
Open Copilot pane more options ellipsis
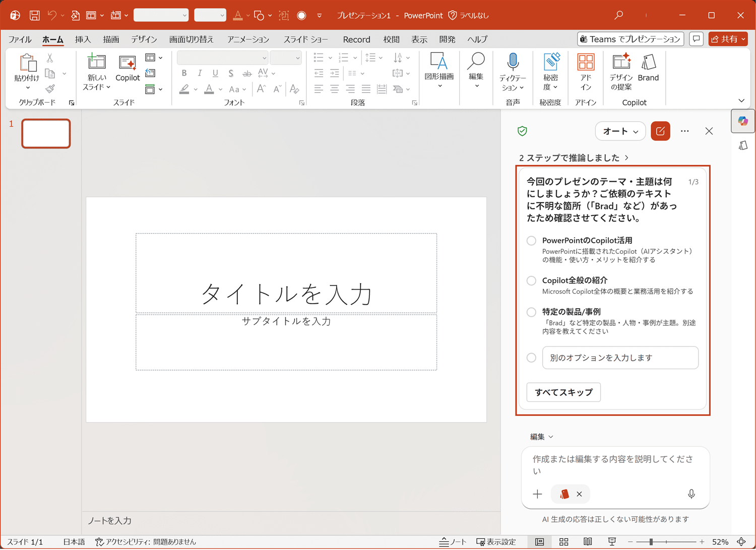click(x=684, y=131)
